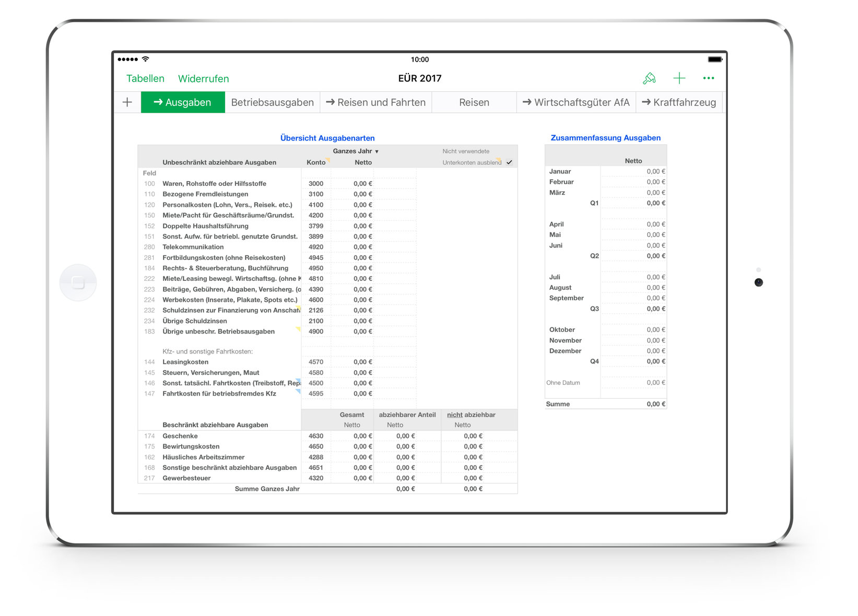Open the format paintbrush tool
The height and width of the screenshot is (616, 858).
(x=649, y=78)
